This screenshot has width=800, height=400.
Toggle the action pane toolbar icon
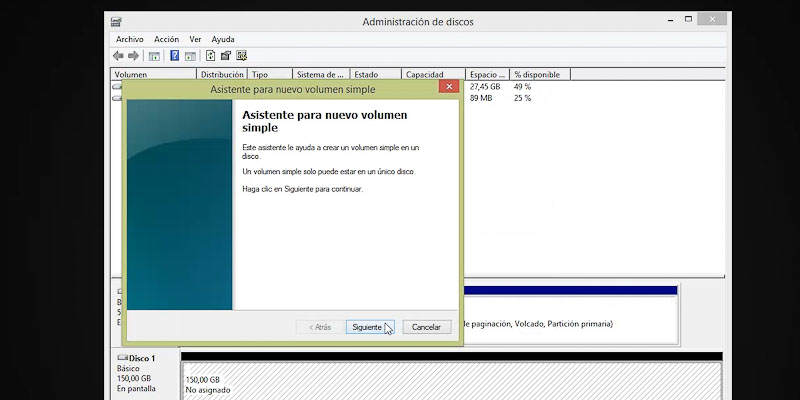pos(190,56)
